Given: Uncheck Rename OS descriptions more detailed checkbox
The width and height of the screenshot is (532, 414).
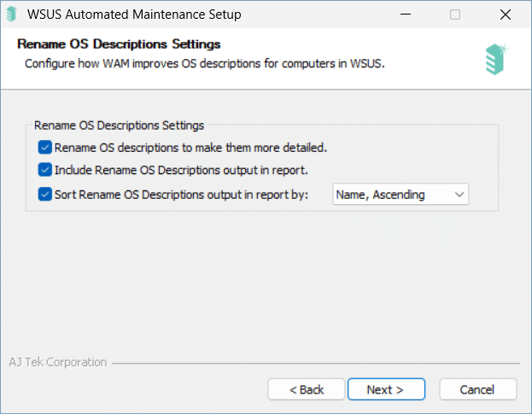Looking at the screenshot, I should [44, 148].
